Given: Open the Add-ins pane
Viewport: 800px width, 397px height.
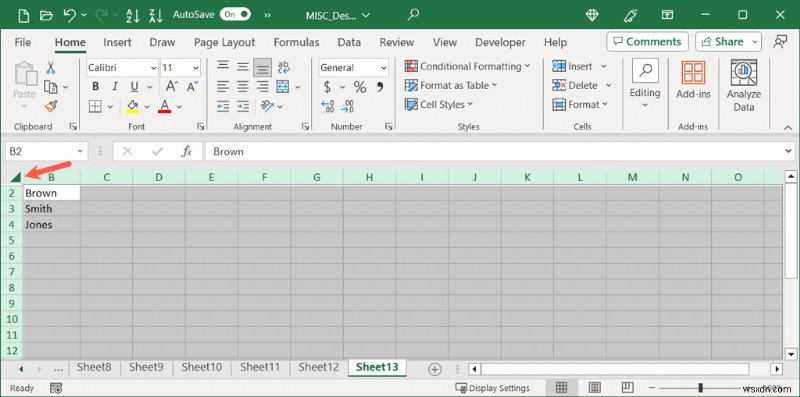Looking at the screenshot, I should click(693, 80).
